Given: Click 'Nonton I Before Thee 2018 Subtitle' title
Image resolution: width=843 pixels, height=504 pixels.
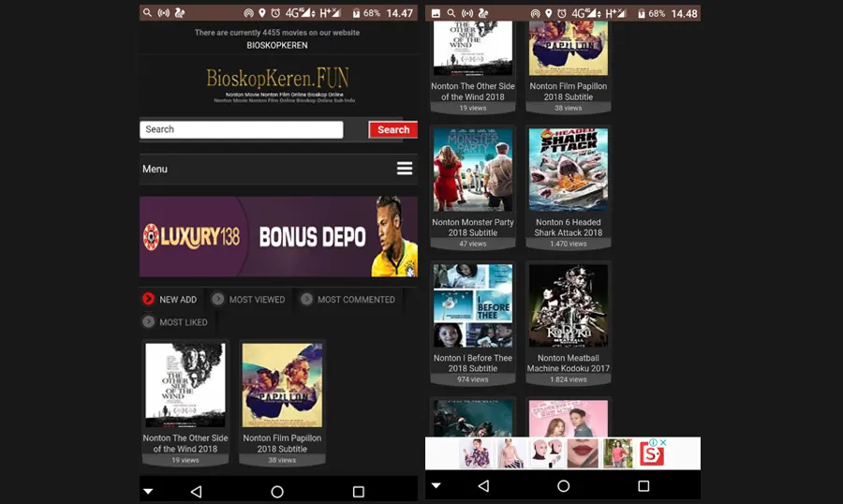Looking at the screenshot, I should tap(473, 363).
